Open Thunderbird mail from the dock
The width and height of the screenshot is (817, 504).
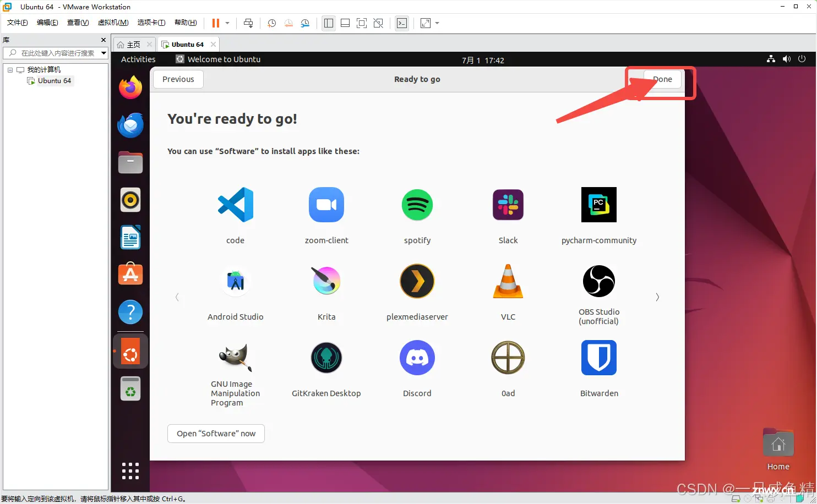pos(130,125)
